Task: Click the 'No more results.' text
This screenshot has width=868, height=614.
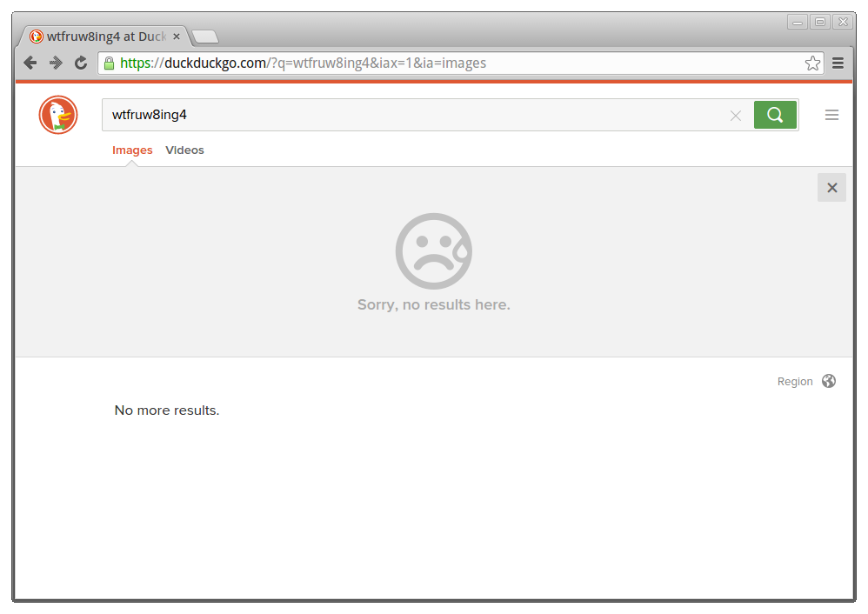Action: tap(167, 410)
